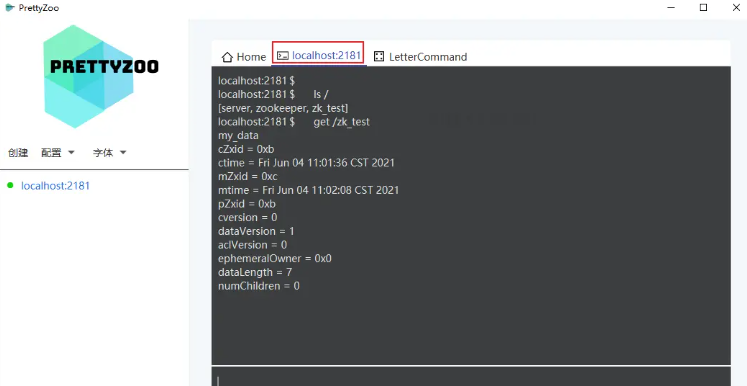Image resolution: width=747 pixels, height=386 pixels.
Task: Open the 配置 configuration dropdown
Action: (58, 152)
